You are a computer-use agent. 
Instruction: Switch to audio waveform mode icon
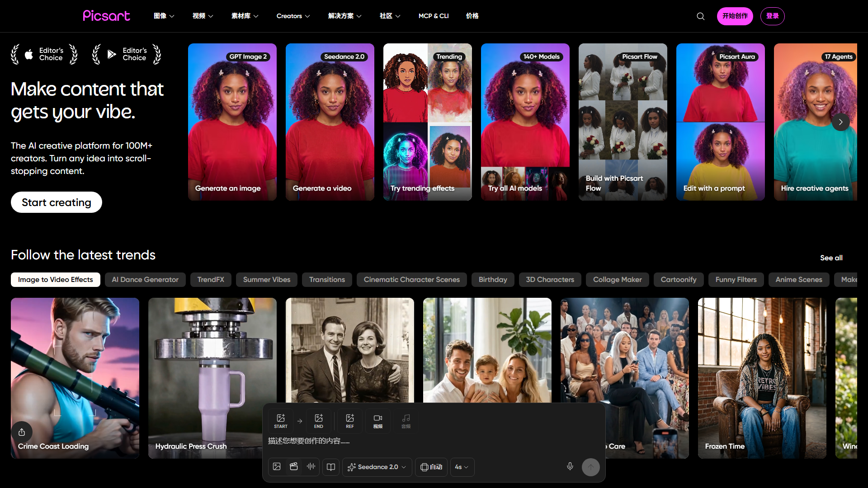click(311, 467)
